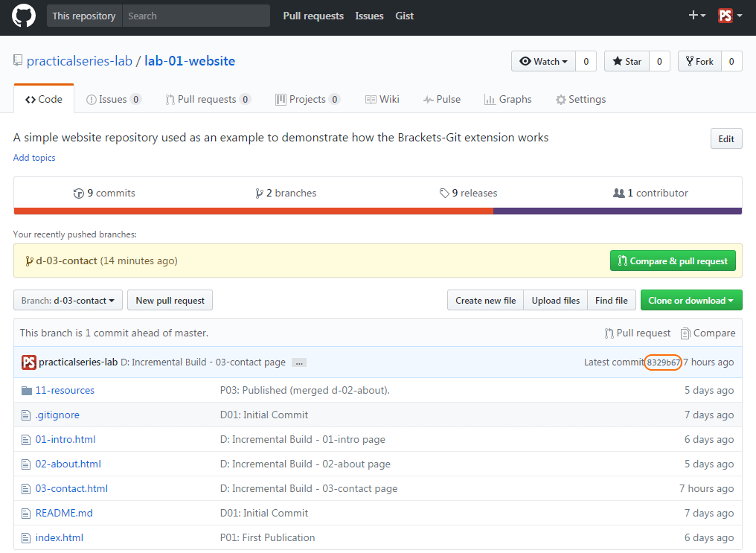
Task: Open the lab-01-website repository link
Action: [x=190, y=61]
